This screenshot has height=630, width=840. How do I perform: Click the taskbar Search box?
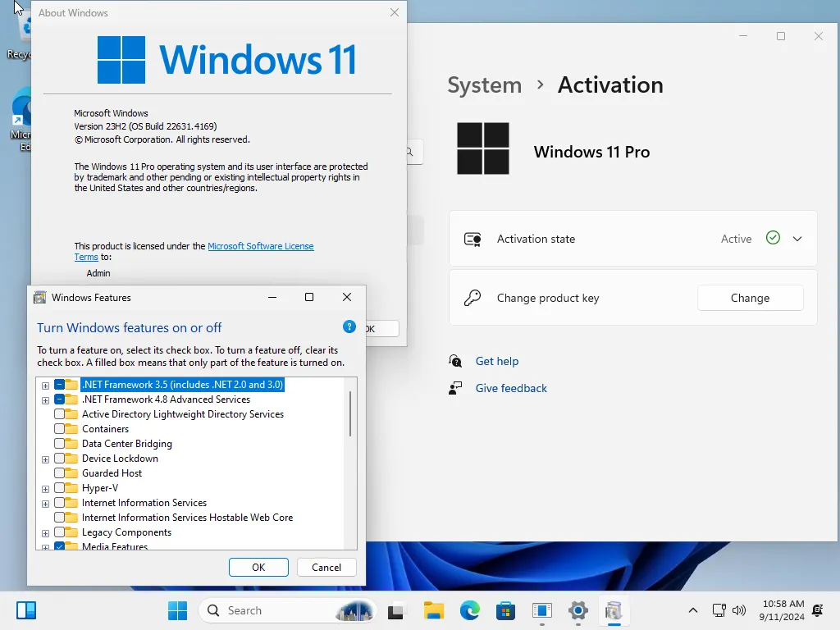(x=288, y=610)
